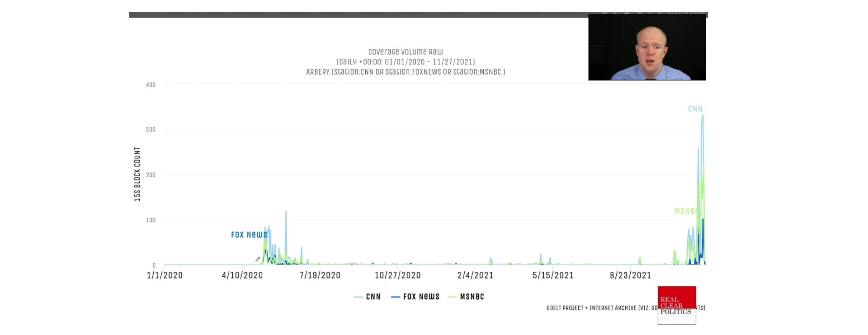The height and width of the screenshot is (335, 868).
Task: Click the 5/15/2021 x-axis date label
Action: coord(553,275)
